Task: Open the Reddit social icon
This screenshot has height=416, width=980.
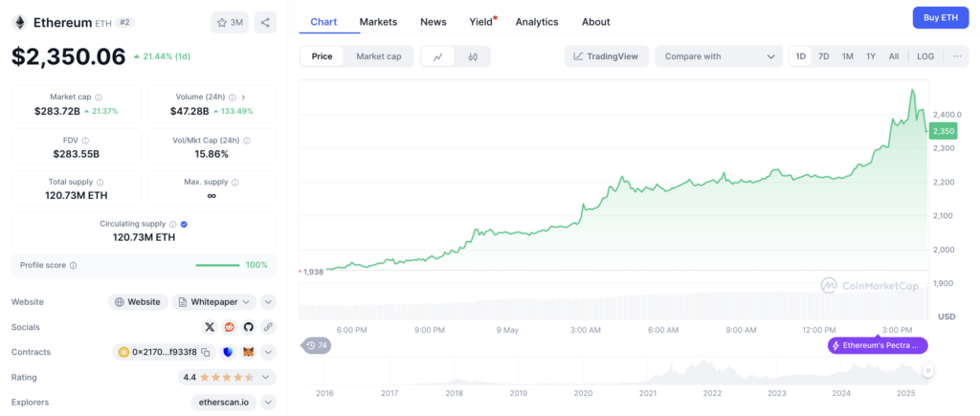Action: tap(230, 327)
